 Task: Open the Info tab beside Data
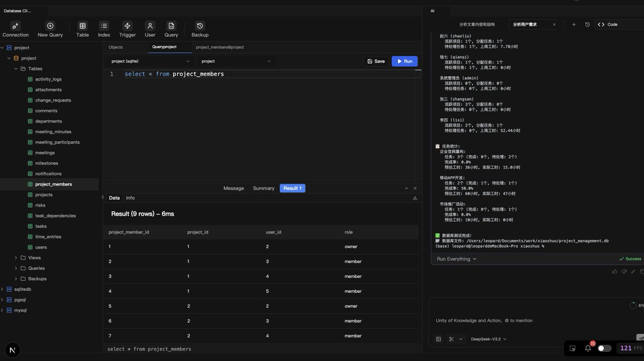tap(130, 198)
